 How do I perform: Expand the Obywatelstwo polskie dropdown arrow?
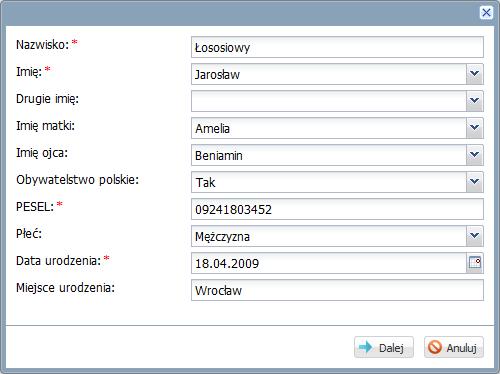[x=475, y=182]
